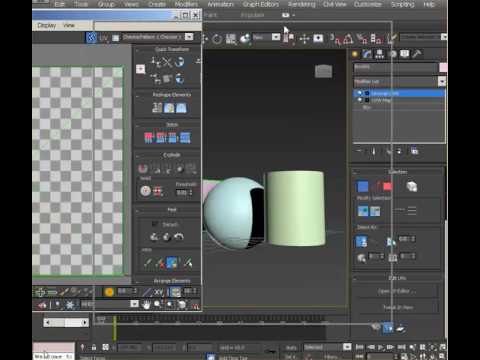
Task: Toggle Show End Result in the modifier stack
Action: (x=374, y=151)
